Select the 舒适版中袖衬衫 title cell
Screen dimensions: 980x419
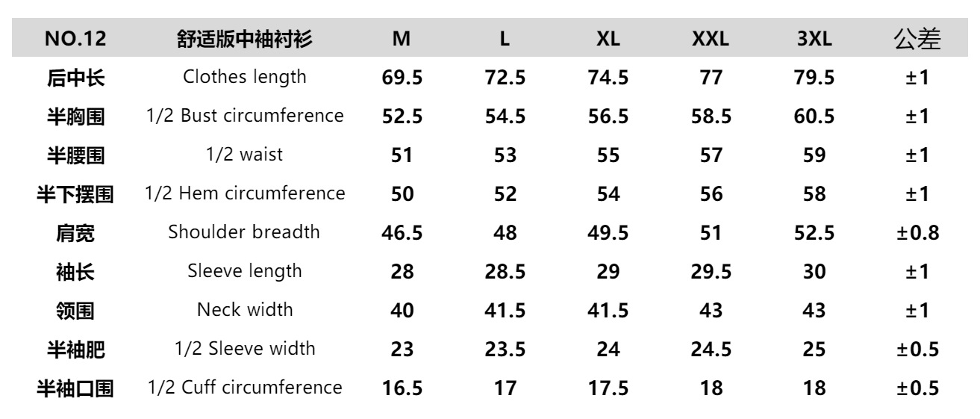245,40
